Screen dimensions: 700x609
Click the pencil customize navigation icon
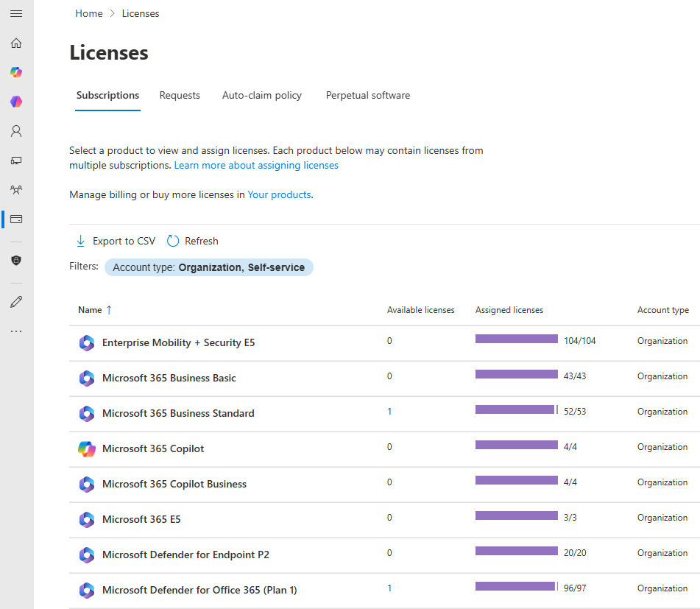pyautogui.click(x=16, y=302)
